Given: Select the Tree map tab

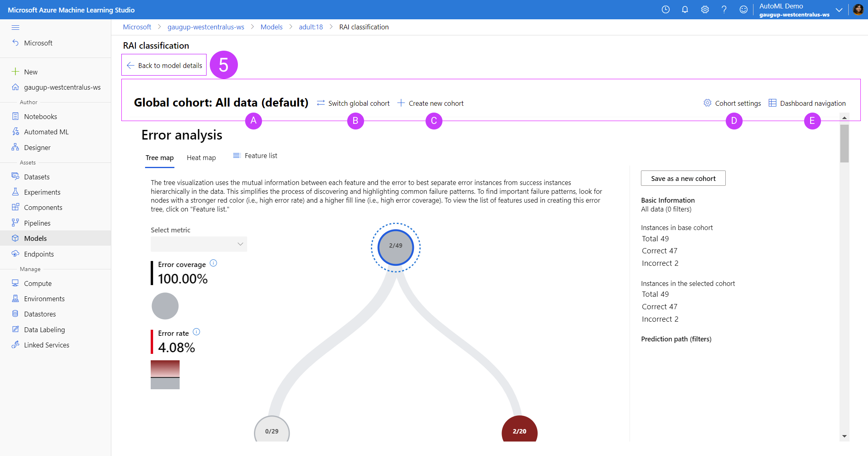Looking at the screenshot, I should tap(160, 158).
